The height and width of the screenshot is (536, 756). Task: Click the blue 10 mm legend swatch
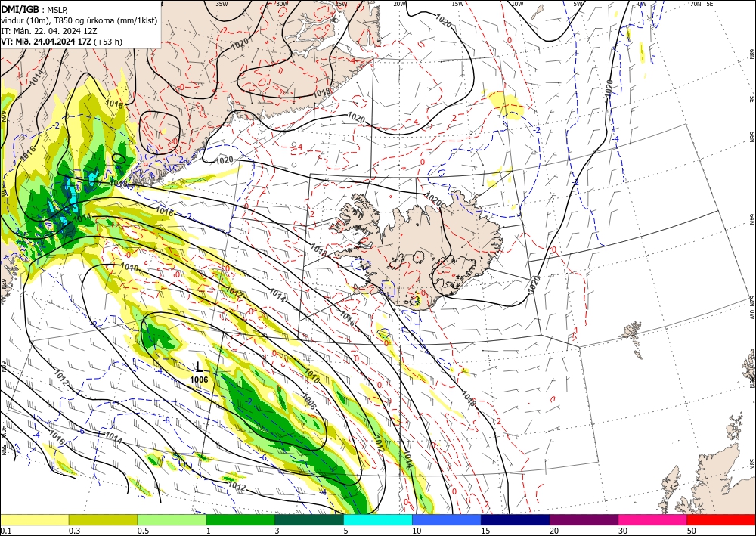click(x=447, y=519)
